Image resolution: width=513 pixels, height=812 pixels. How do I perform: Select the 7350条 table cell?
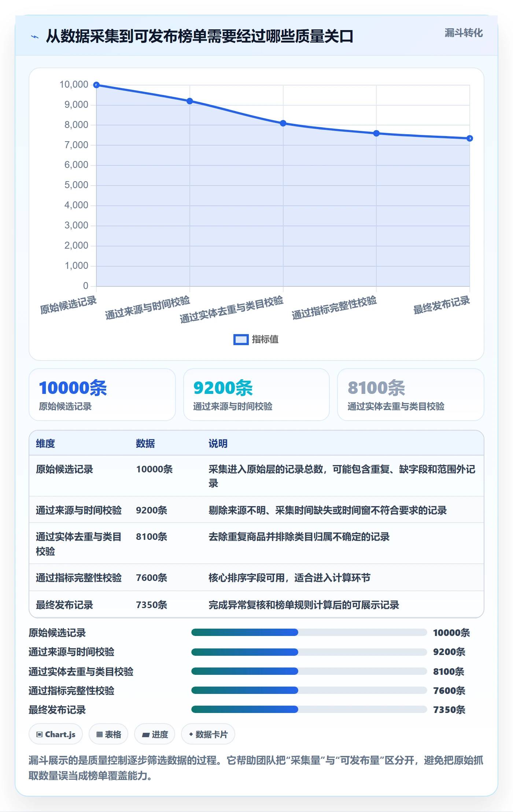click(152, 605)
